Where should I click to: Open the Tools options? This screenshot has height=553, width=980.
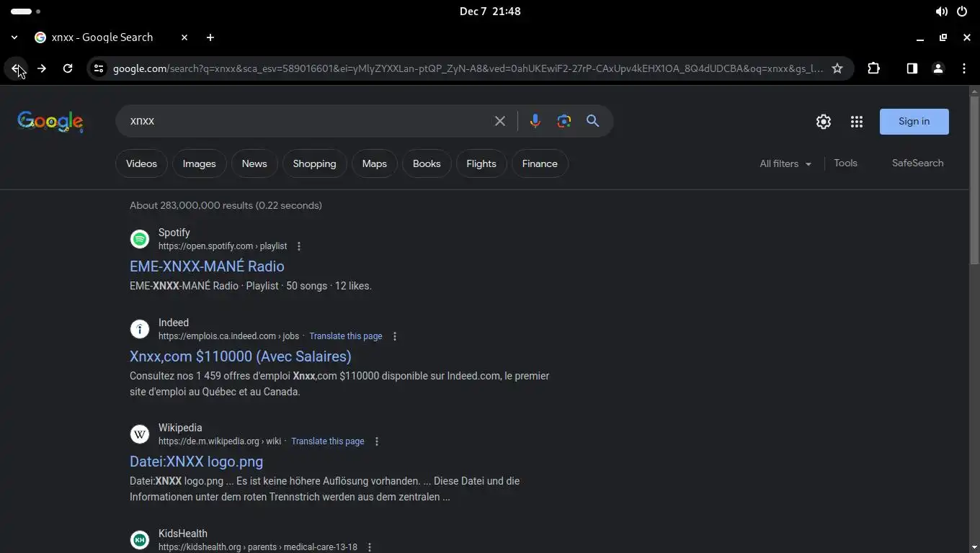point(845,163)
